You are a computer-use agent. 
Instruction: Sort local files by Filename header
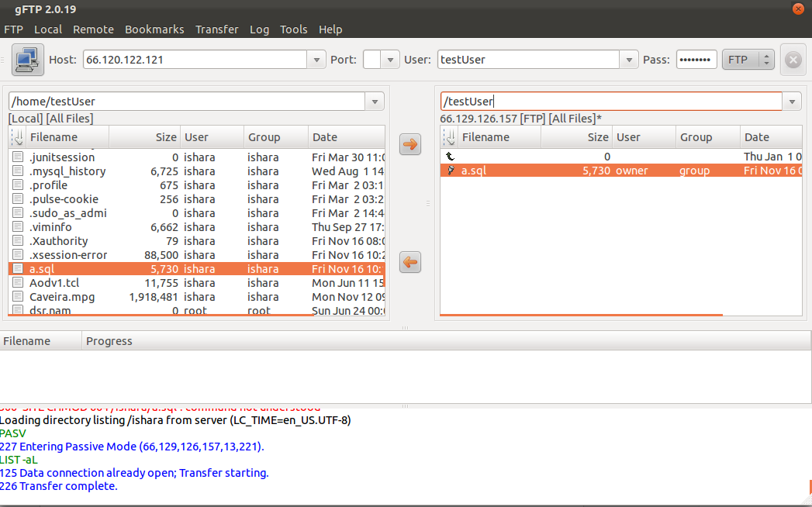67,137
